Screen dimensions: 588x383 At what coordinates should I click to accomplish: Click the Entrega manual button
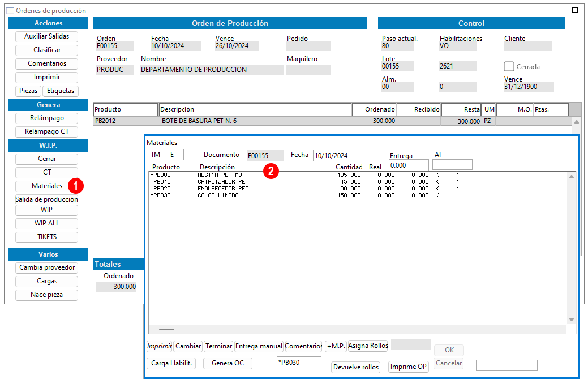(x=259, y=346)
